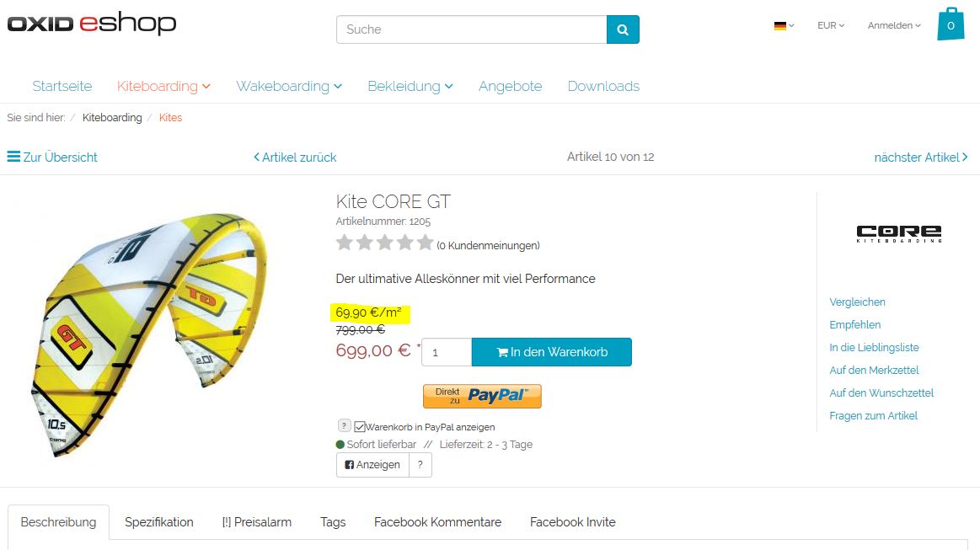
Task: Open the shopping basket icon
Action: 951,24
